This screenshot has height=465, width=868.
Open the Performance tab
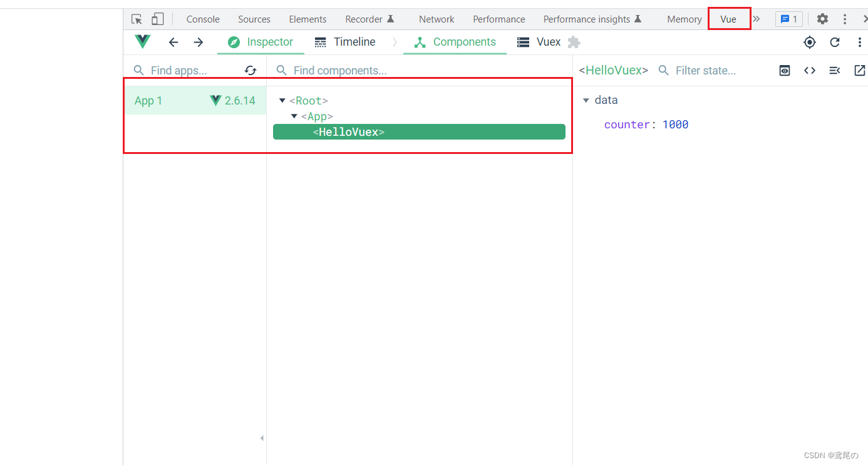pyautogui.click(x=499, y=19)
